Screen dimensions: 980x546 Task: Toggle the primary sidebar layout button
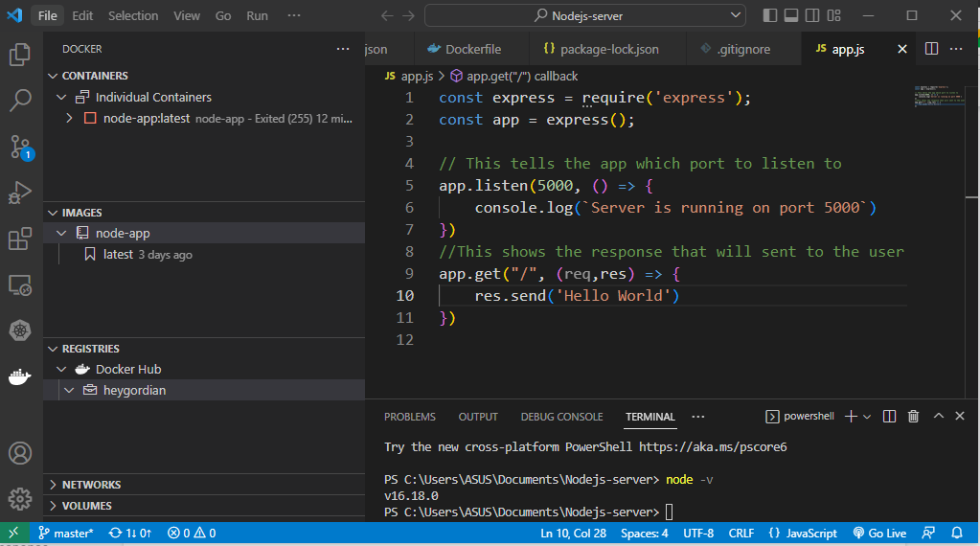click(770, 15)
